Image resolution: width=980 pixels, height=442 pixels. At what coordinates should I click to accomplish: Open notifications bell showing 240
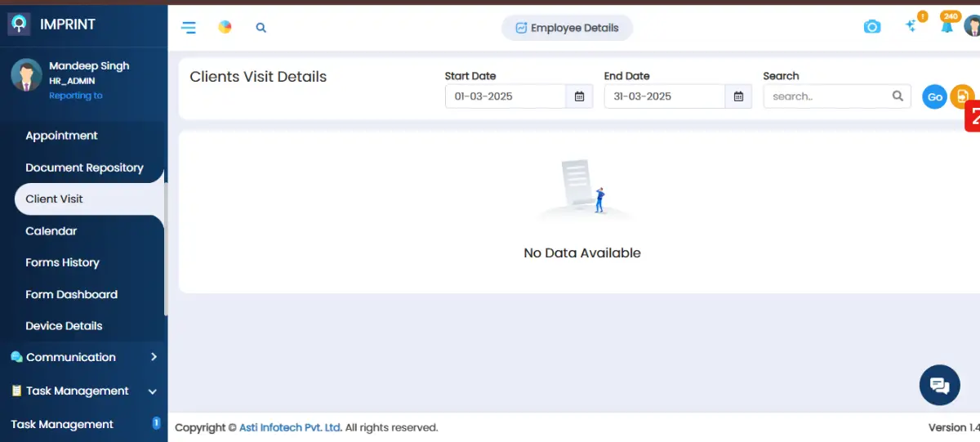947,26
